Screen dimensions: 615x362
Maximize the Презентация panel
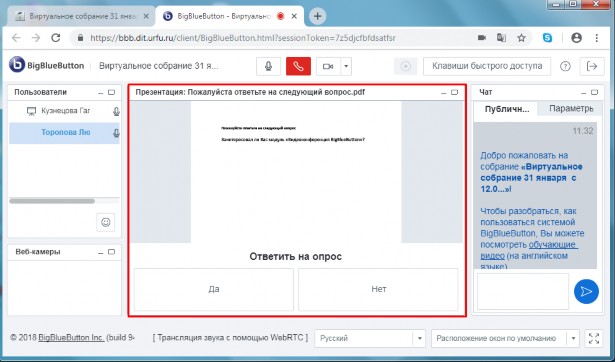pyautogui.click(x=454, y=92)
